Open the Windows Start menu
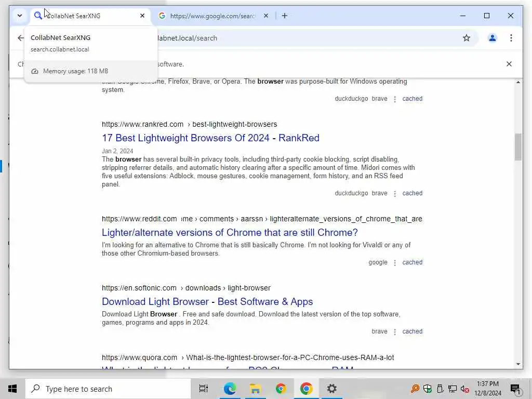Image resolution: width=532 pixels, height=399 pixels. click(x=12, y=389)
